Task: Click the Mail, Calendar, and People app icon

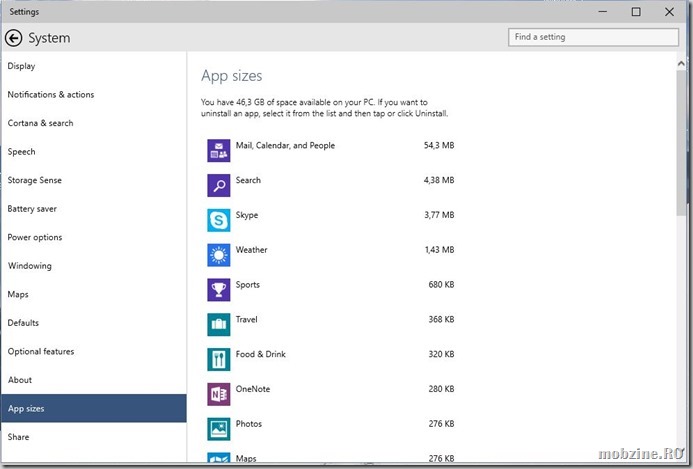Action: tap(219, 150)
